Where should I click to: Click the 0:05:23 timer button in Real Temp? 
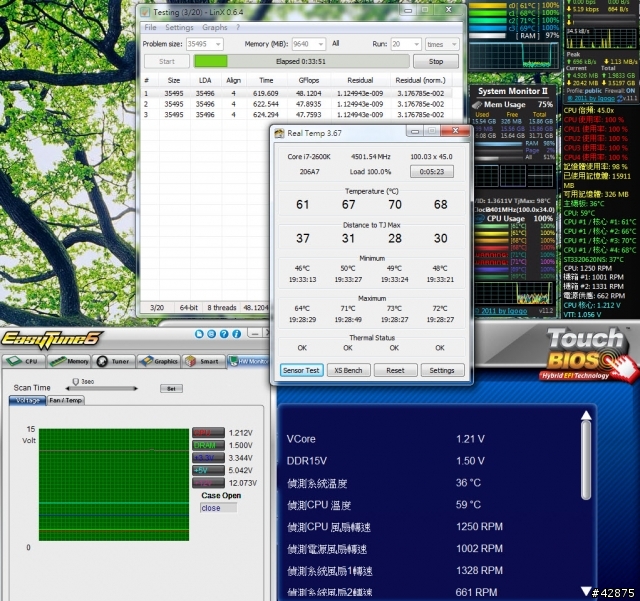point(432,171)
